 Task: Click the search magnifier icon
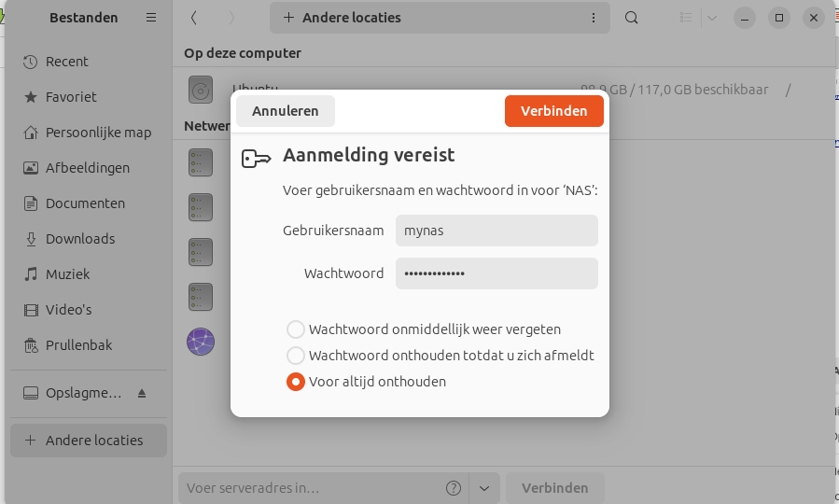point(632,18)
